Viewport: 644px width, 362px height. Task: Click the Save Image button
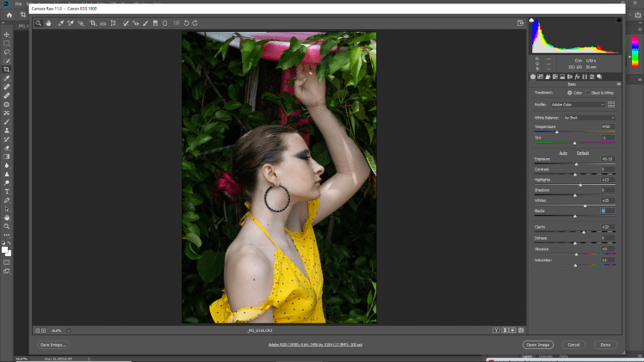coord(53,344)
